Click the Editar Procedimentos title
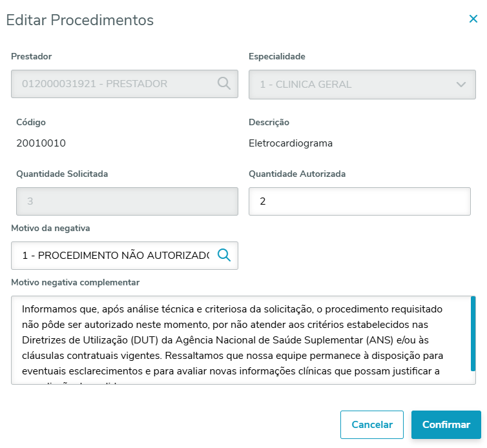The height and width of the screenshot is (448, 487). [x=80, y=20]
